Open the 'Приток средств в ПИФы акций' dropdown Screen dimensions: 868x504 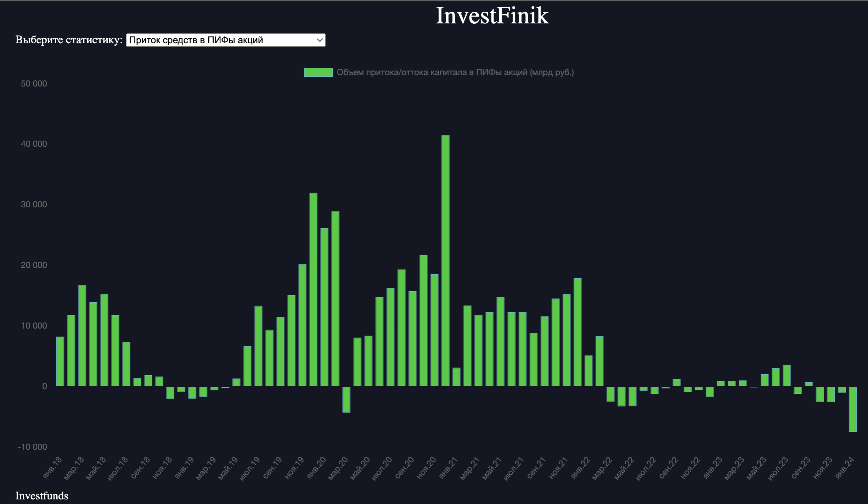coord(225,40)
